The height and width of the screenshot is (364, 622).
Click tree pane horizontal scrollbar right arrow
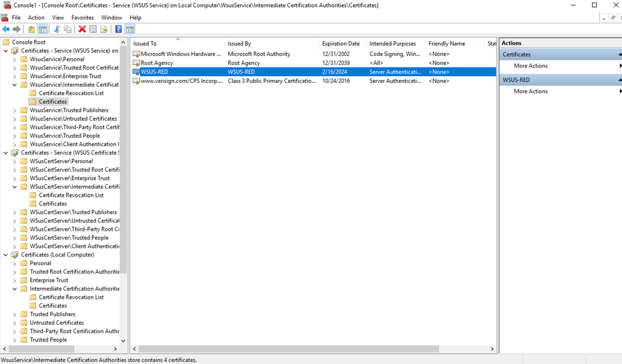pos(115,349)
